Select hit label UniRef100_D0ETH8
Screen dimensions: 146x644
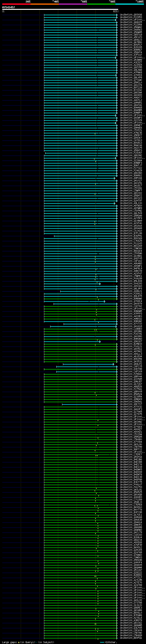tap(131, 369)
